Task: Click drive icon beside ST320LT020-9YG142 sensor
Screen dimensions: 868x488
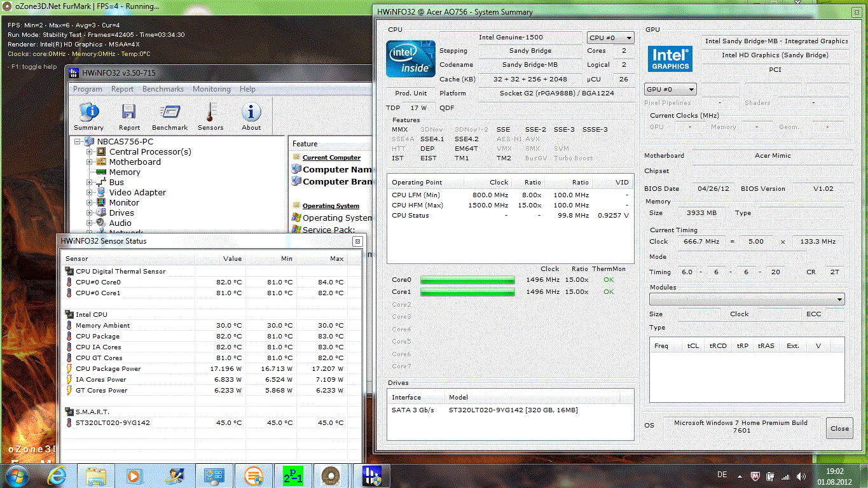Action: [x=69, y=422]
